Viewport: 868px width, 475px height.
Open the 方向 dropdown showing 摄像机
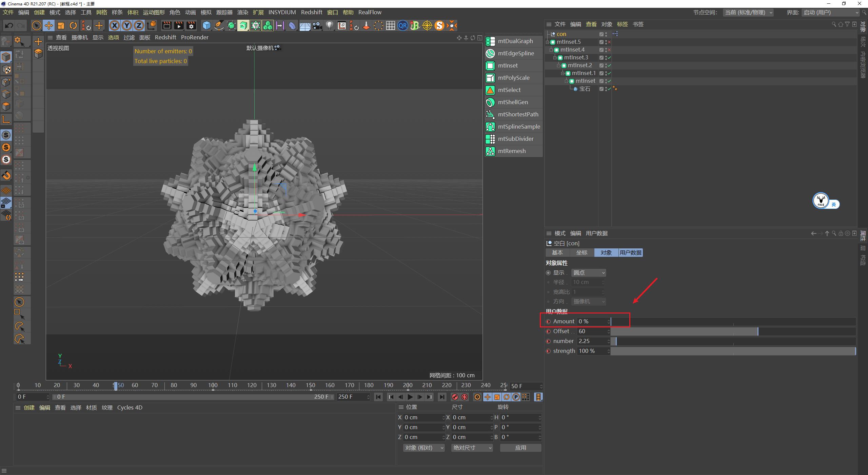588,301
